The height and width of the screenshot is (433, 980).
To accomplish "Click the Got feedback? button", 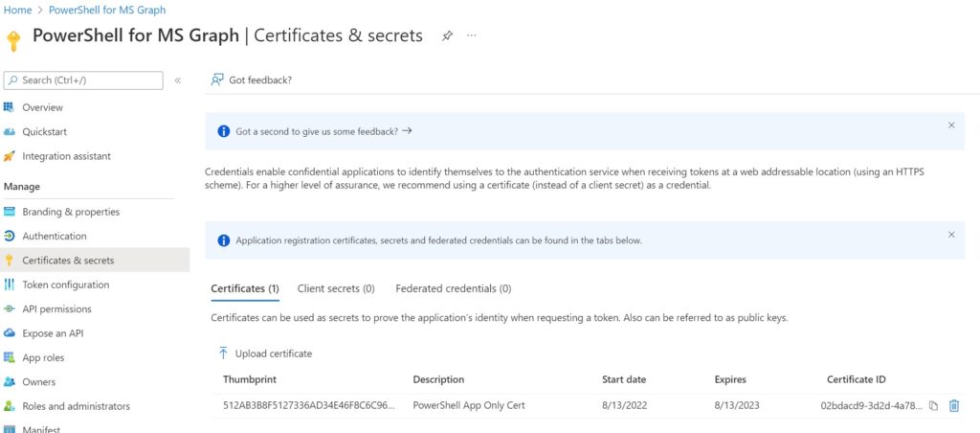I will coord(252,80).
